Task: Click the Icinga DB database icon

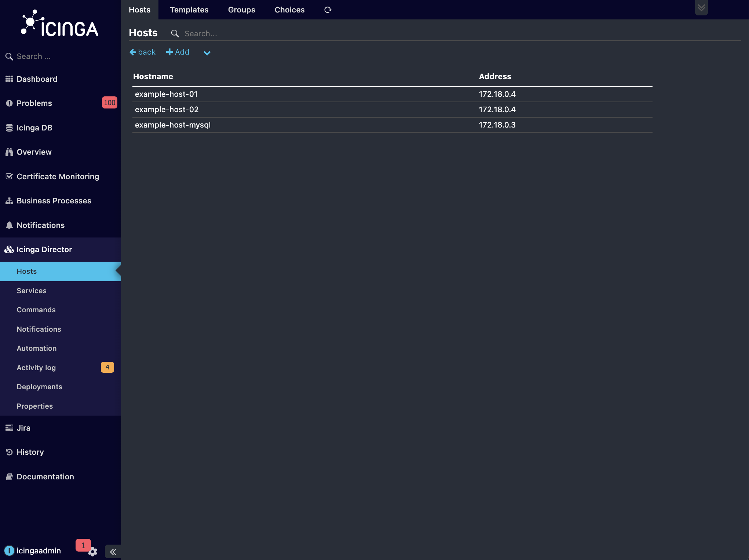Action: point(9,128)
